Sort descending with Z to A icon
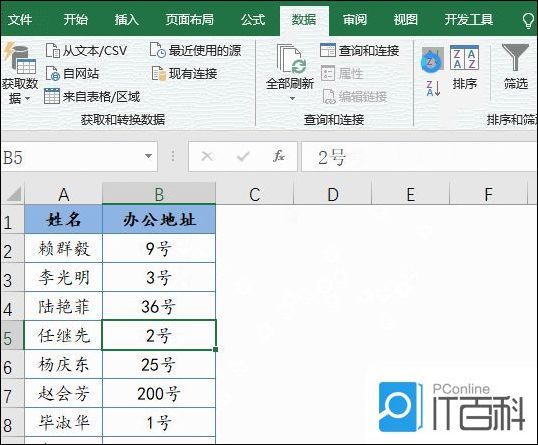538x445 pixels. tap(433, 89)
